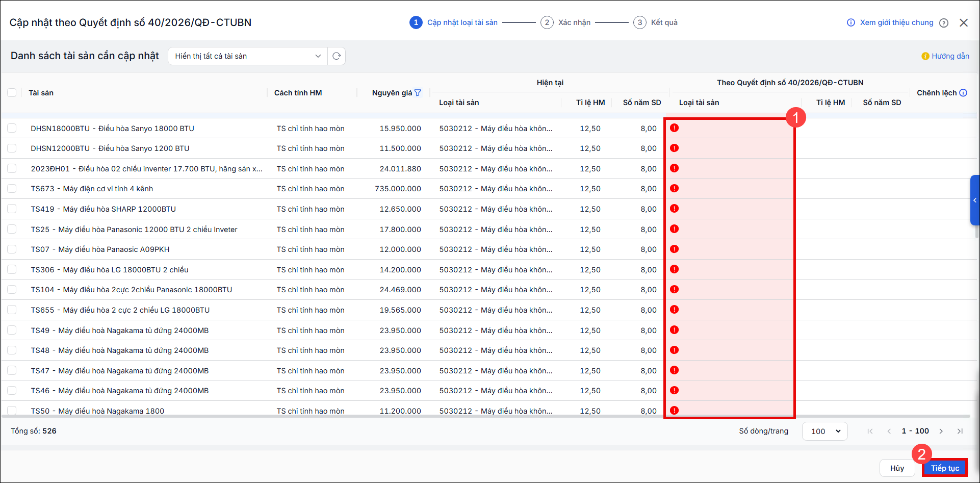Click the red warning icon in TS673 row

674,188
